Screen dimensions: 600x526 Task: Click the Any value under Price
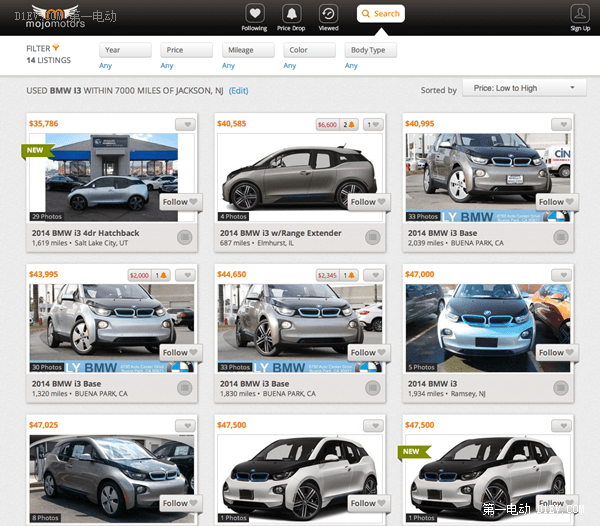tap(167, 66)
